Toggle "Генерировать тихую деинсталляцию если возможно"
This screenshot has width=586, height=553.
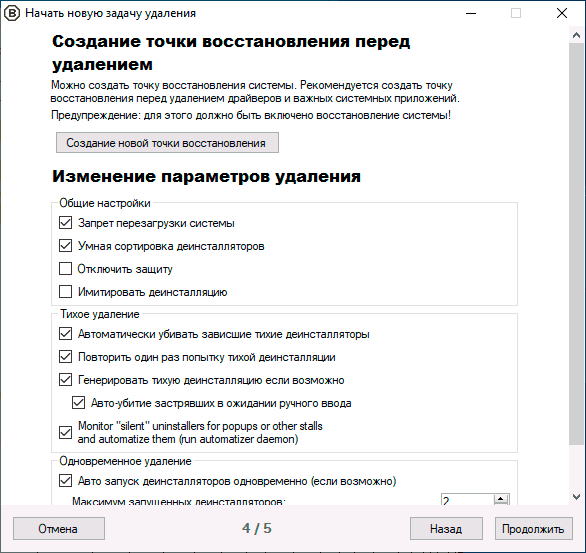65,380
